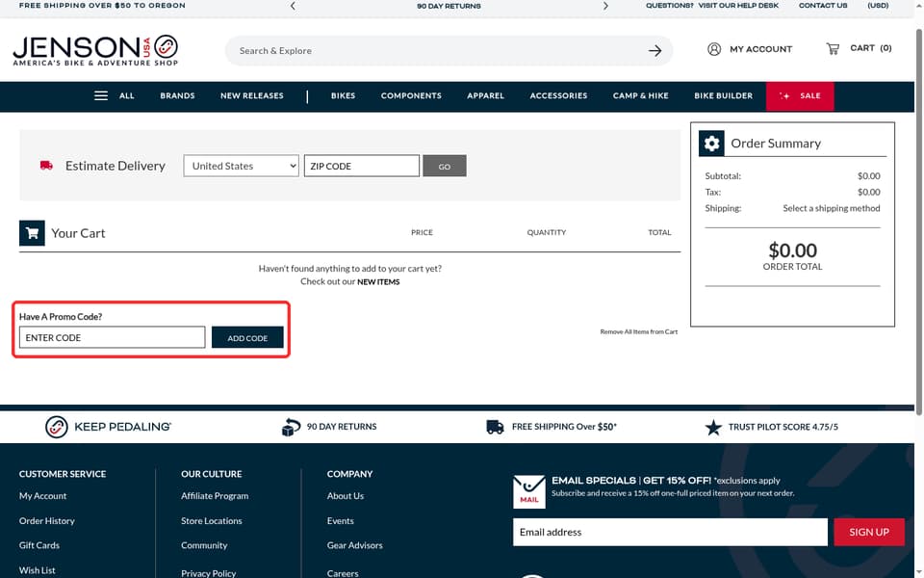Focus the promo ENTER CODE field
The width and height of the screenshot is (924, 578).
pos(112,337)
